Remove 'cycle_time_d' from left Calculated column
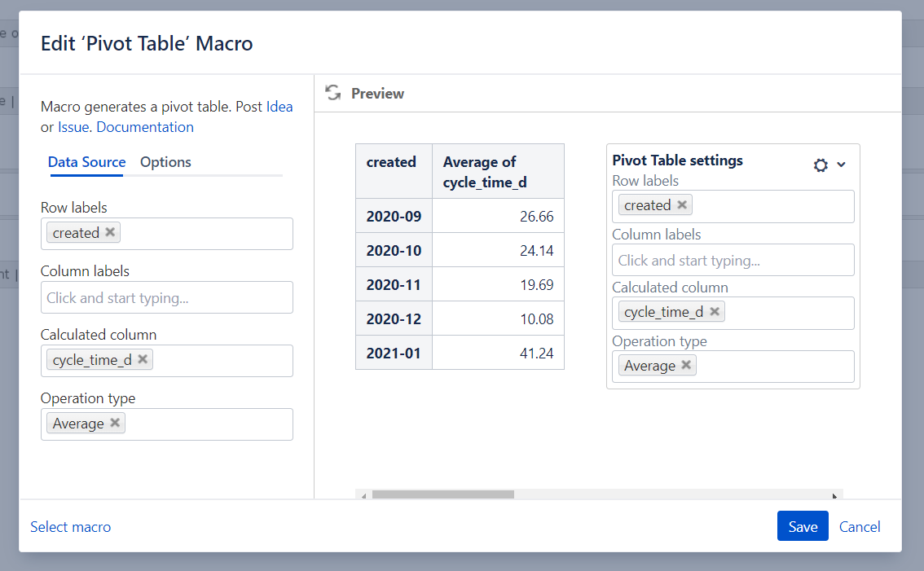924x571 pixels. click(x=143, y=359)
